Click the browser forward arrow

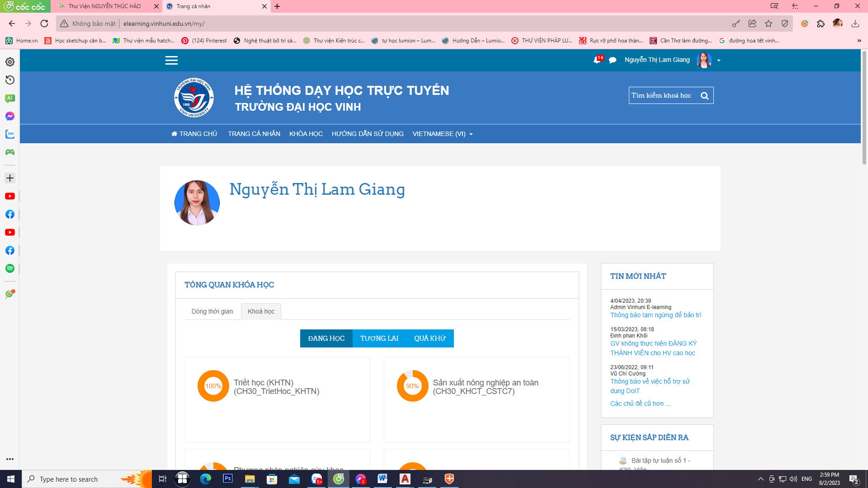pyautogui.click(x=28, y=23)
